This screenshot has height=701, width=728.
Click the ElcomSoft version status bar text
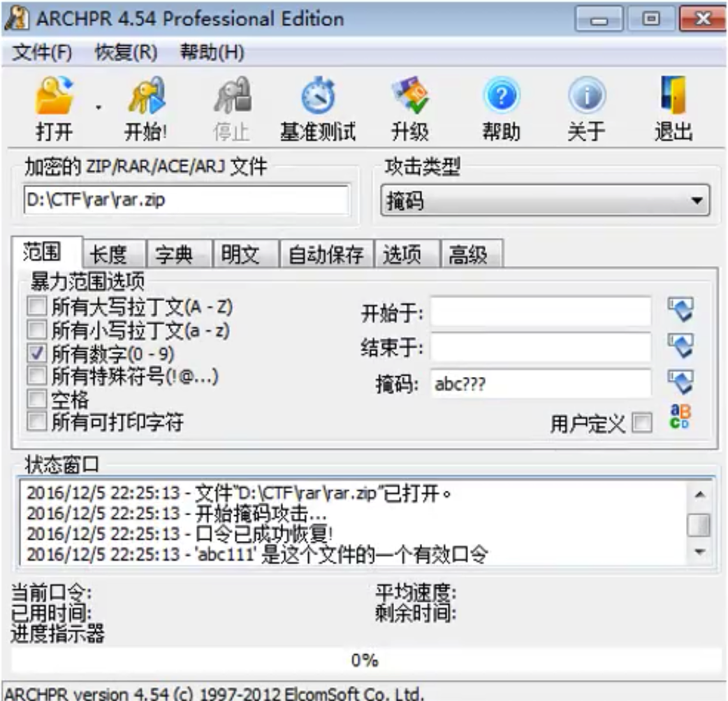[x=214, y=693]
